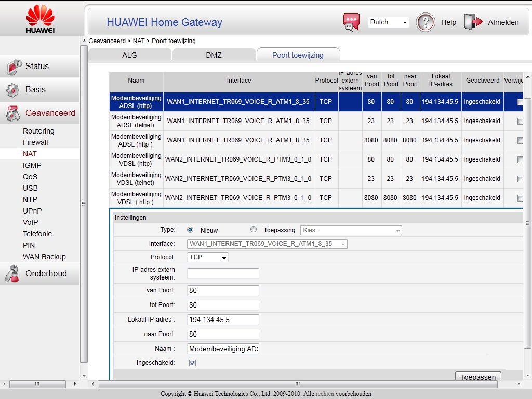Click the Toepassen button
Viewport: 532px width, 399px height.
(x=478, y=376)
